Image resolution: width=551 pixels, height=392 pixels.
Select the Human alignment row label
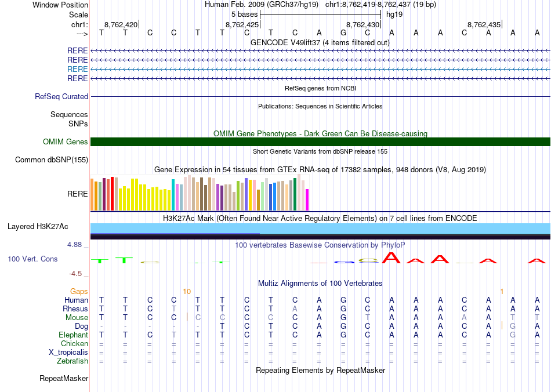pyautogui.click(x=76, y=300)
